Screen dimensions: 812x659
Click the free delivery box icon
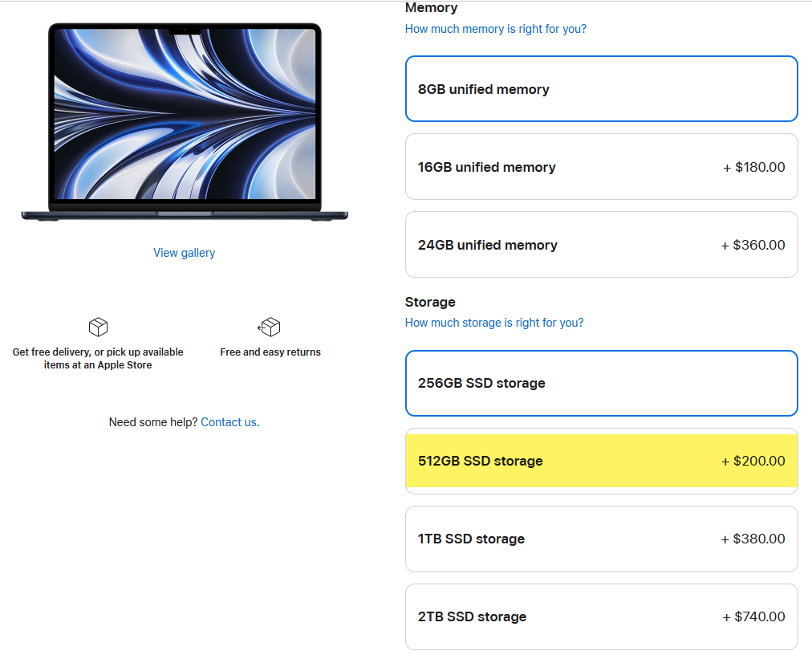(98, 327)
